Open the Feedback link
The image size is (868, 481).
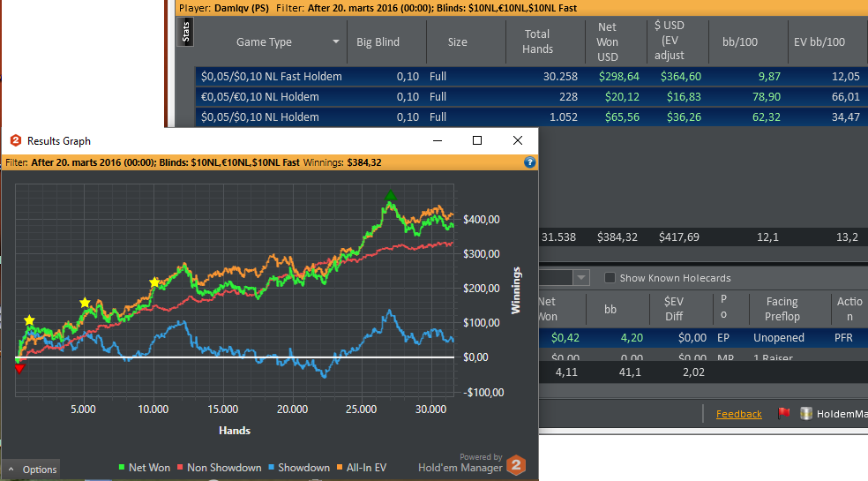[738, 414]
